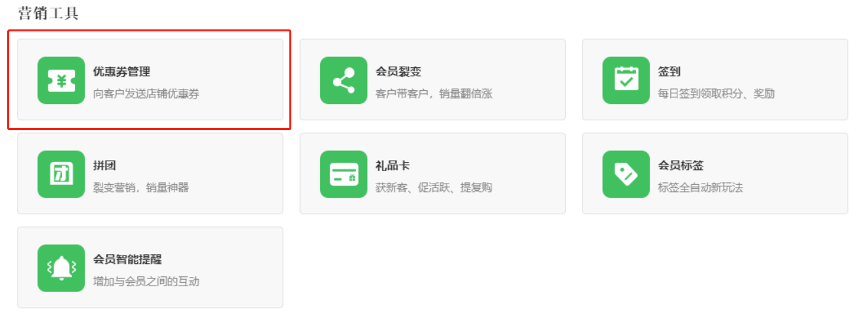
Task: Click the share-nodes icon for 会员裂变
Action: point(344,80)
